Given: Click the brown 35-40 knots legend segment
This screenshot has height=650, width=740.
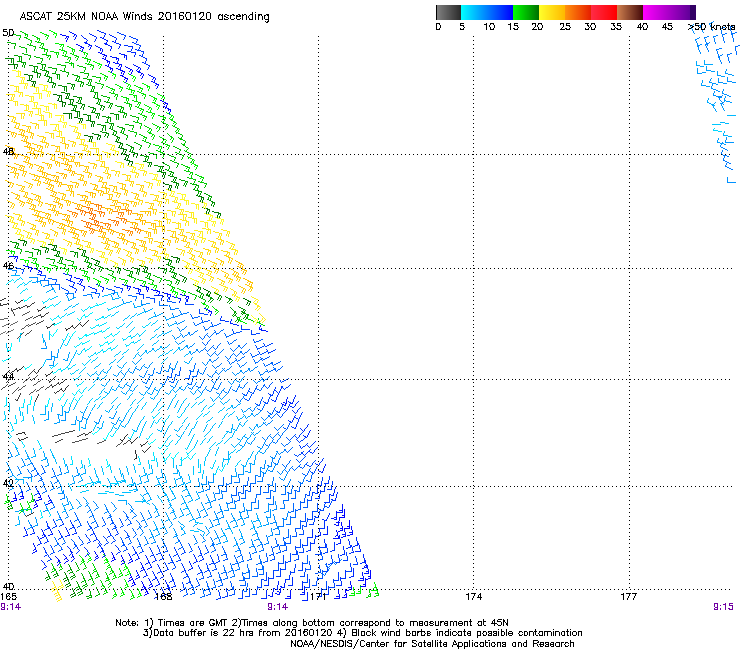Looking at the screenshot, I should point(630,12).
